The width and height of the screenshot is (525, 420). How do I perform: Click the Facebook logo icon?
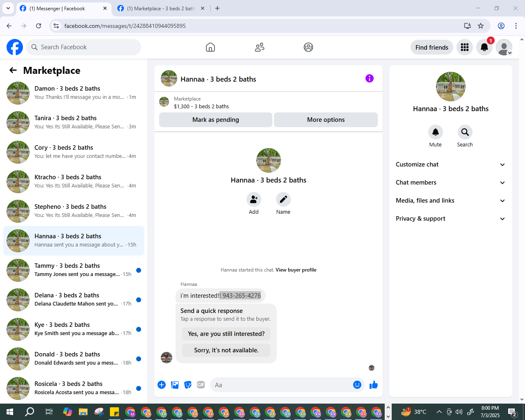(x=15, y=47)
